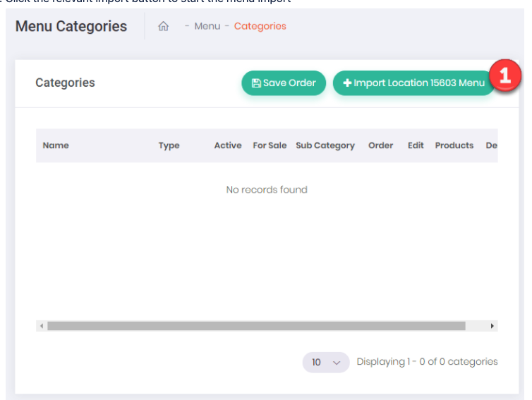The width and height of the screenshot is (532, 400).
Task: Click the left arrow of the horizontal scrollbar
Action: (x=42, y=326)
